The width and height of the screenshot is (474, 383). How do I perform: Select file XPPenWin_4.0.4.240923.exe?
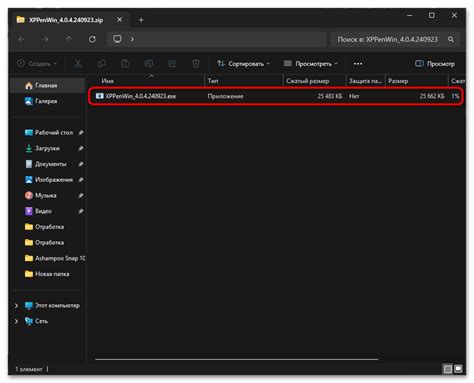[x=141, y=96]
